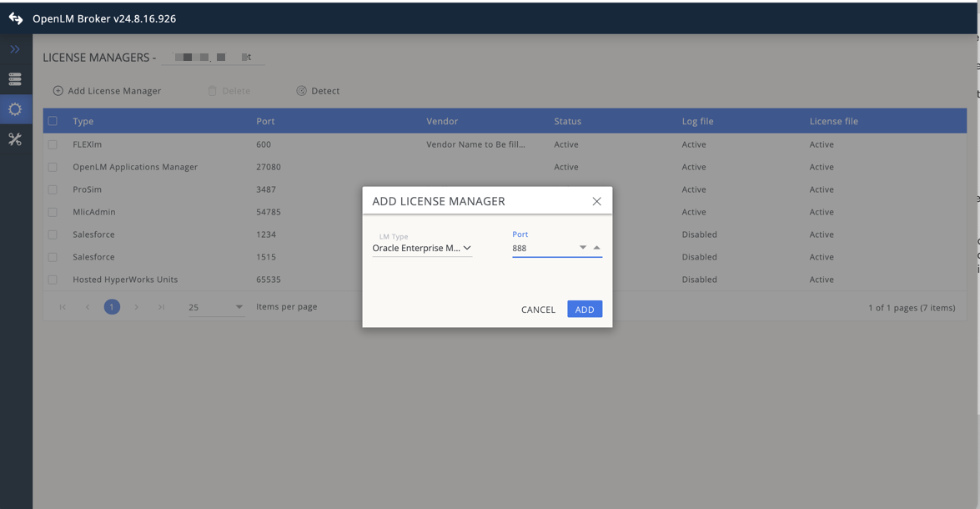The height and width of the screenshot is (509, 980).
Task: Select the Hosted HyperWorks Units checkbox
Action: coord(53,279)
